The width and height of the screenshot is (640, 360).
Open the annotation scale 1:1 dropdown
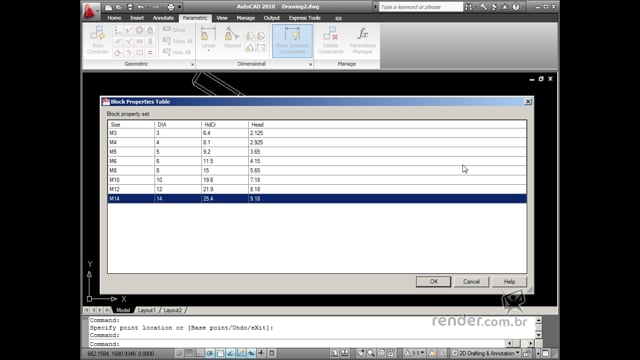[415, 353]
